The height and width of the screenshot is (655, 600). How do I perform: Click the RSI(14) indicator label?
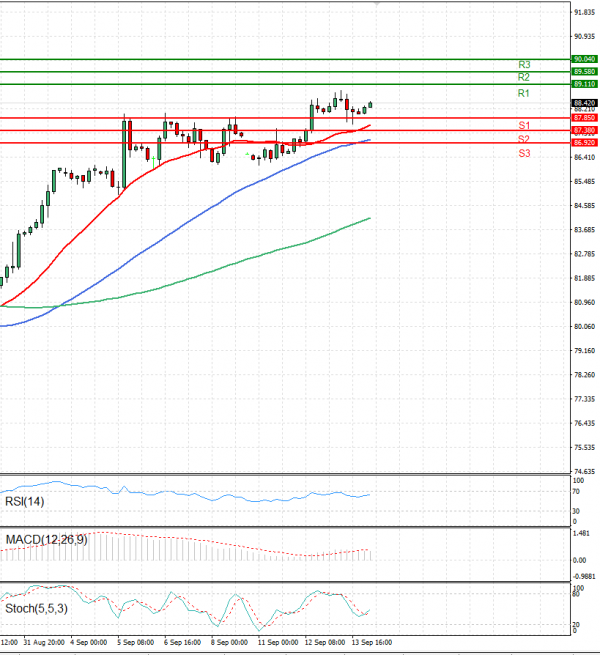pos(25,501)
